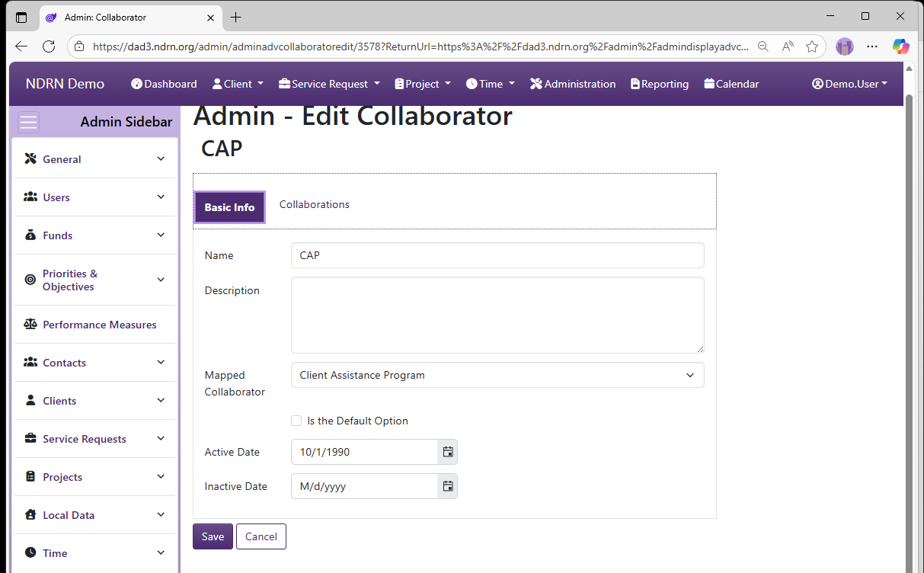Cancel editing the collaborator

[x=261, y=536]
